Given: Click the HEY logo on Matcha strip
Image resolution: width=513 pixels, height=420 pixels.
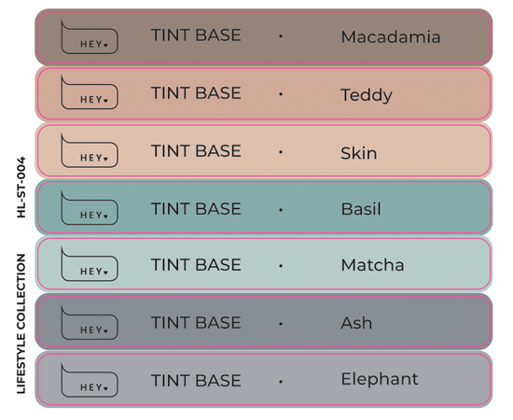Looking at the screenshot, I should [x=90, y=264].
